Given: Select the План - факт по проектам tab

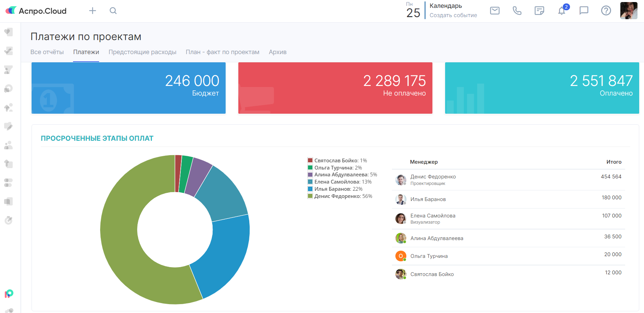Looking at the screenshot, I should pyautogui.click(x=222, y=52).
